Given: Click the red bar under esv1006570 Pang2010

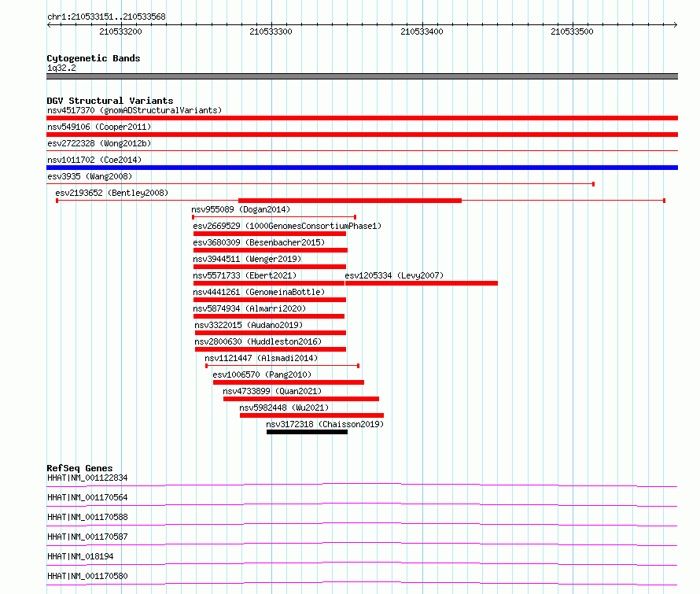Looking at the screenshot, I should (289, 382).
